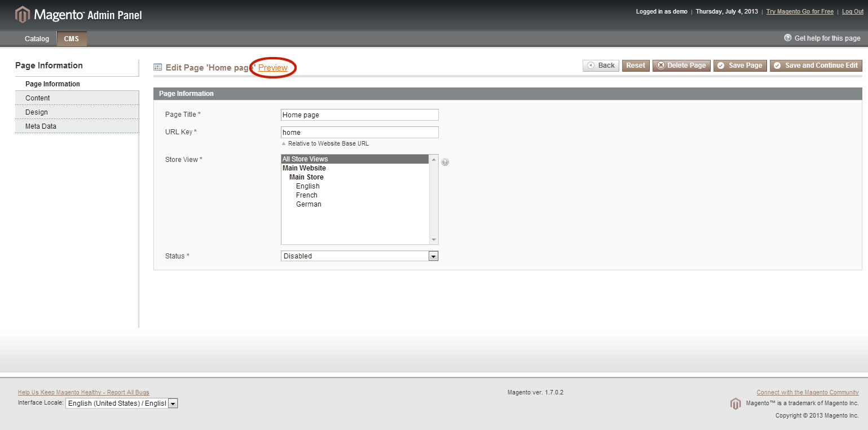The image size is (868, 430).
Task: Open the Status dropdown
Action: (x=360, y=256)
